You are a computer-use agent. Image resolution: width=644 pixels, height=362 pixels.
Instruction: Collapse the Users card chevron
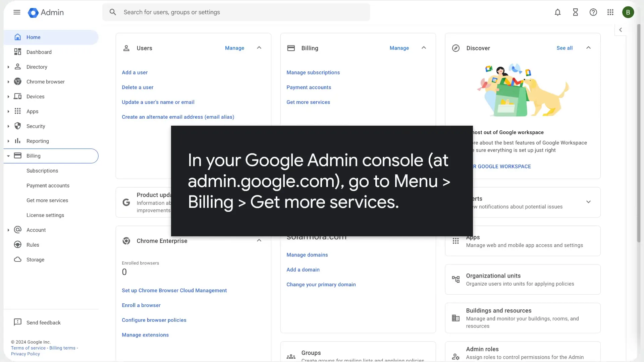coord(259,48)
